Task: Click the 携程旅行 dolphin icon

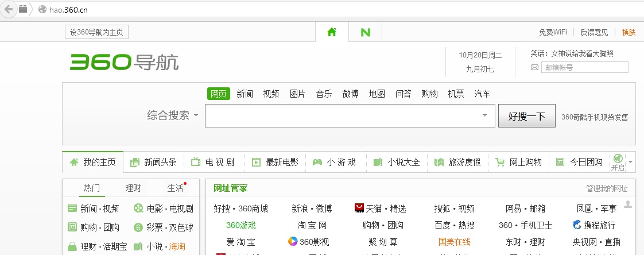Action: (577, 225)
